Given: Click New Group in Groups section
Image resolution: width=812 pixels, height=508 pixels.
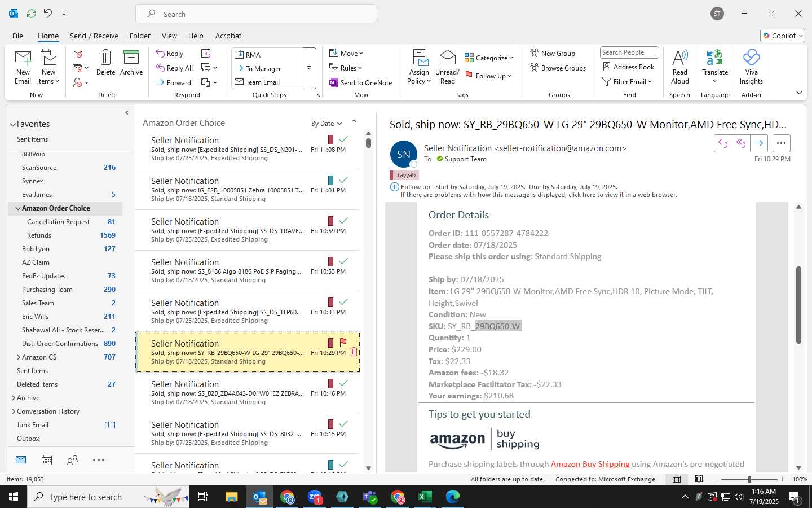Looking at the screenshot, I should click(x=553, y=53).
